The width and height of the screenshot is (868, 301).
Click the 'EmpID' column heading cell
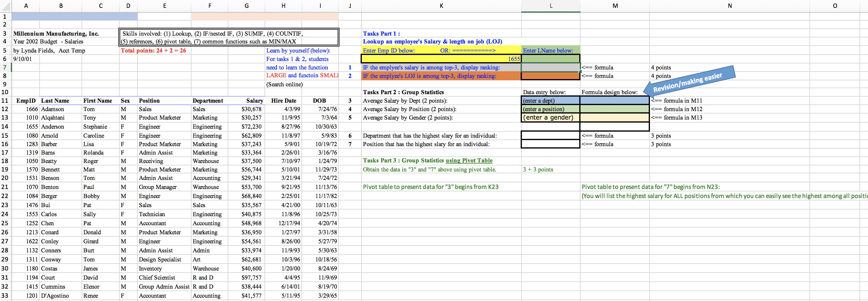(x=26, y=101)
